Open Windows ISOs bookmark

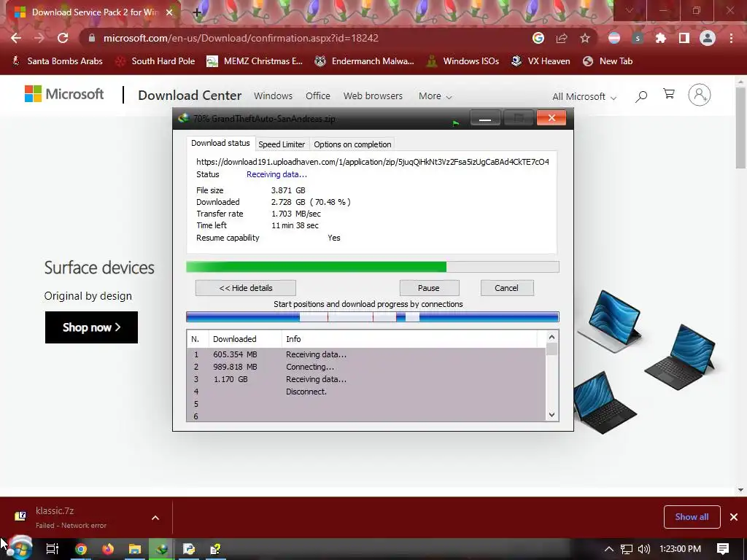tap(462, 61)
